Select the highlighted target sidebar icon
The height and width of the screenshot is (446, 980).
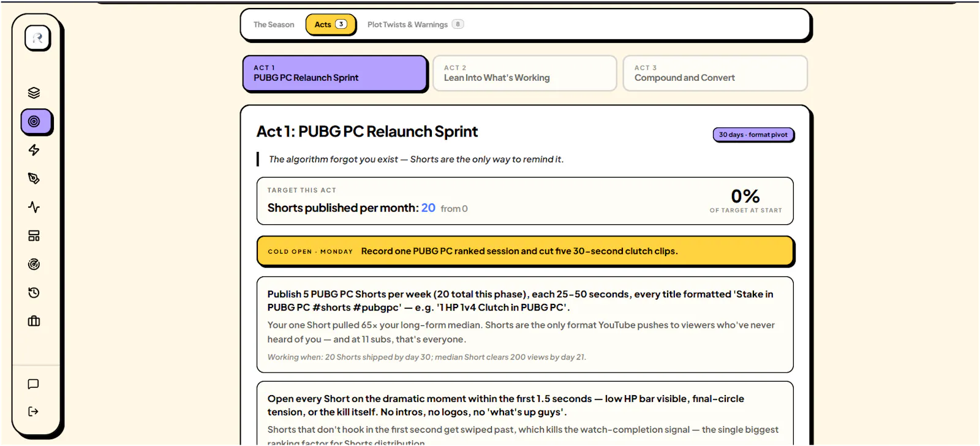36,122
